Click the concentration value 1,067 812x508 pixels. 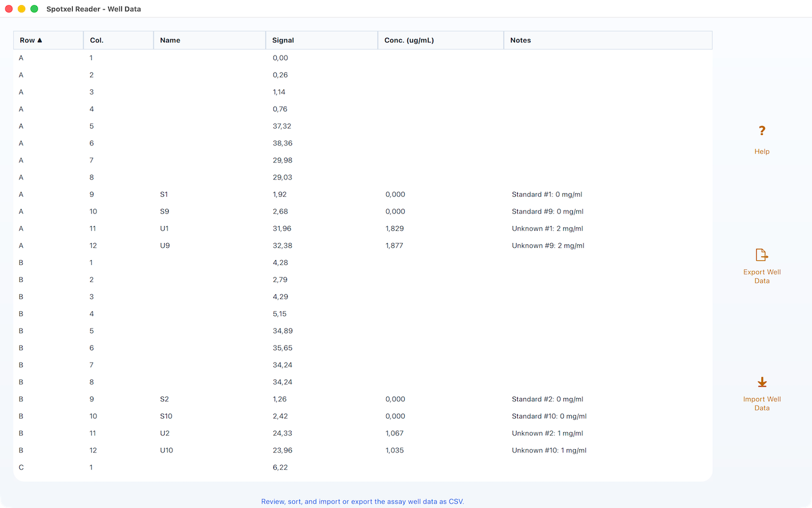coord(395,433)
